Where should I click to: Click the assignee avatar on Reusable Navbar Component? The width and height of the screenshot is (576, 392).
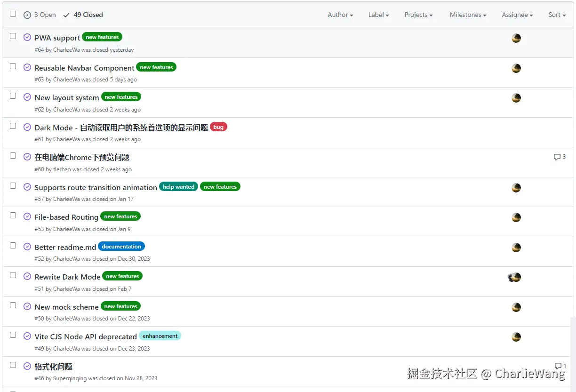[x=516, y=68]
